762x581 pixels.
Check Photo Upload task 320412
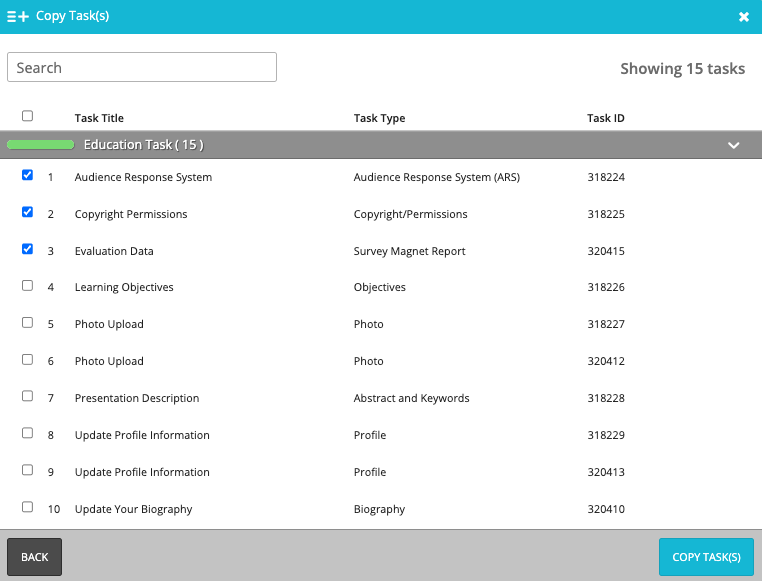(28, 359)
